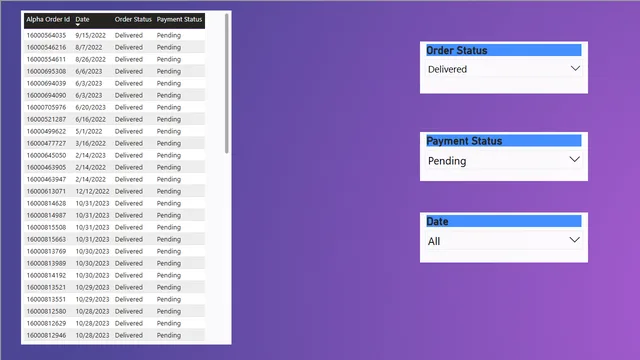Click Delivered in row of order 16000564035
Image resolution: width=640 pixels, height=360 pixels.
point(129,36)
